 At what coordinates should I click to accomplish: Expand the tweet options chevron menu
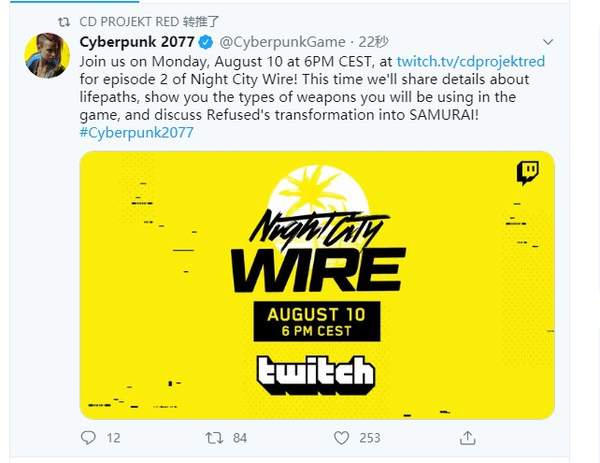pos(548,42)
